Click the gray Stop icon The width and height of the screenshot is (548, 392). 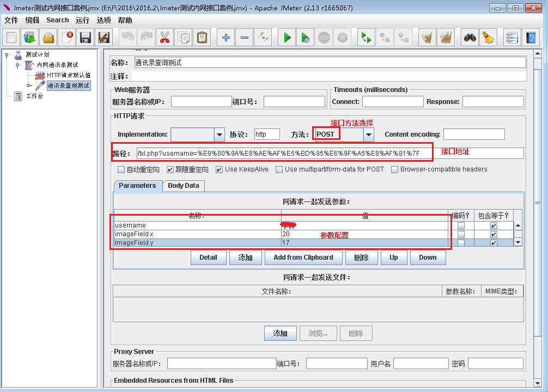tap(324, 38)
